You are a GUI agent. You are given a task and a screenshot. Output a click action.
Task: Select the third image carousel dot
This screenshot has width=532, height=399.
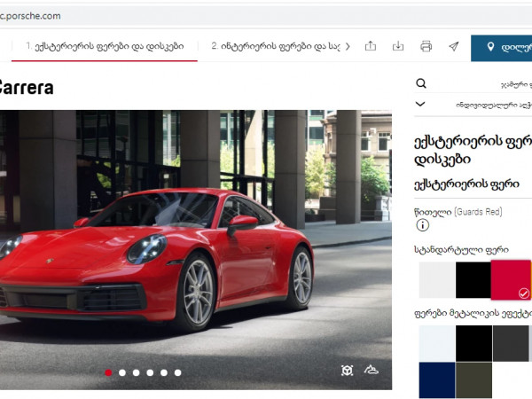tap(137, 372)
